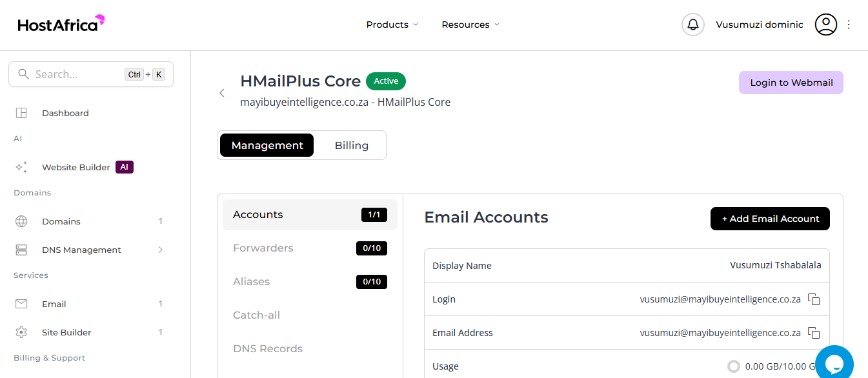Click the Add Email Account button
This screenshot has width=868, height=378.
click(770, 219)
